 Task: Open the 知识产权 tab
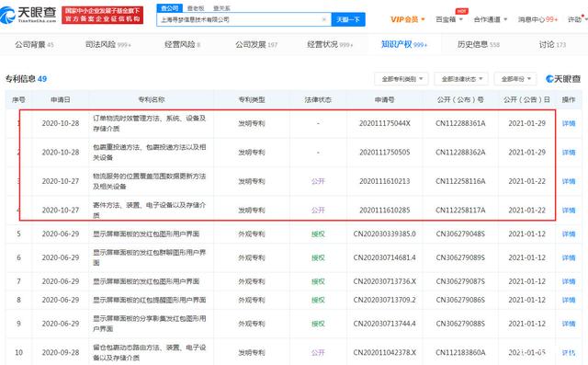click(404, 45)
